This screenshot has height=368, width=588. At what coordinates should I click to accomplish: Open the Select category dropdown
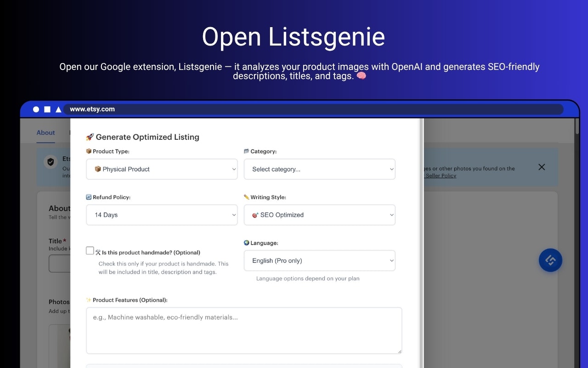[319, 169]
